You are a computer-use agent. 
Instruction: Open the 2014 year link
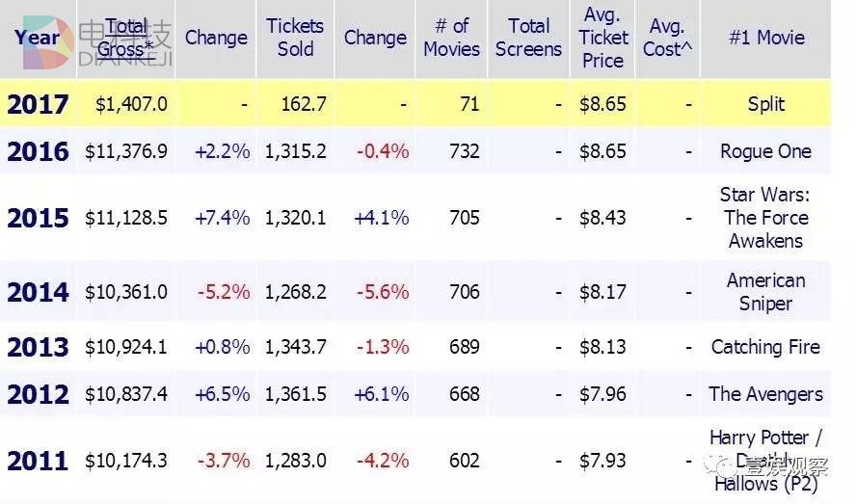(x=38, y=292)
